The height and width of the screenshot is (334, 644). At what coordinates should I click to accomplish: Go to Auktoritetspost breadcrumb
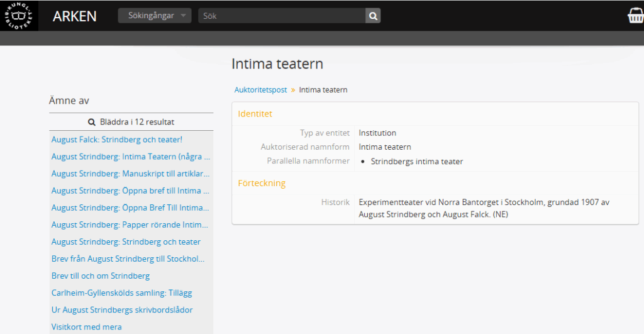[260, 90]
